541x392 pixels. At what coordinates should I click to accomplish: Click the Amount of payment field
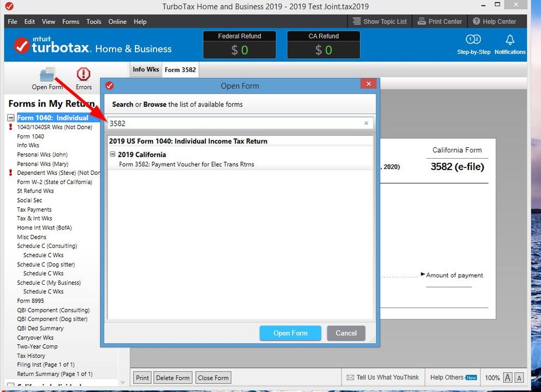click(448, 283)
